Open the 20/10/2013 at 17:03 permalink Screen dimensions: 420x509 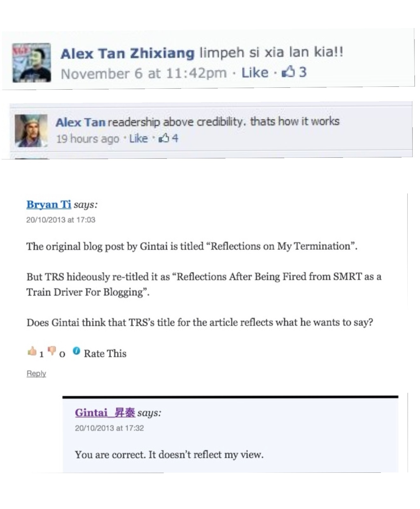(x=61, y=220)
